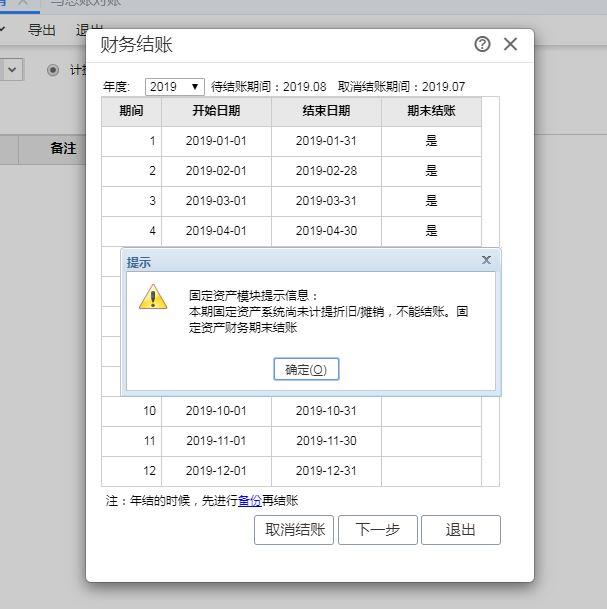Click period number 12 cell

click(131, 471)
